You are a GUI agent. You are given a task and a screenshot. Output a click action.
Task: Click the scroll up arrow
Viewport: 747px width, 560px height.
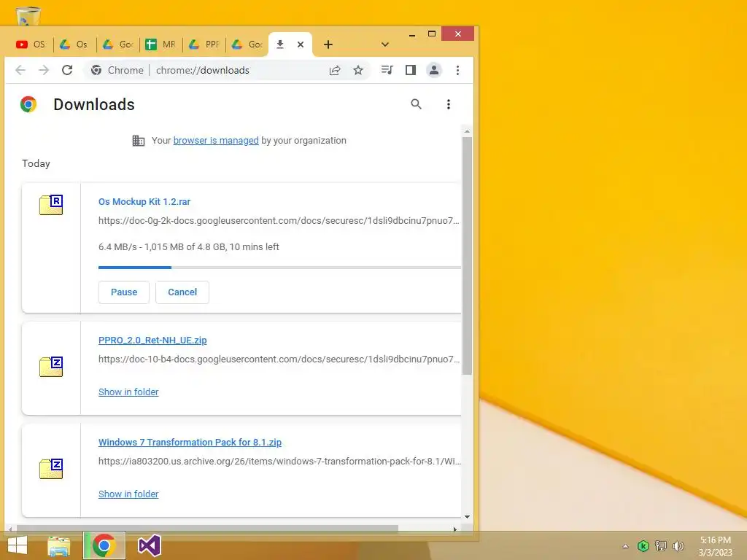point(467,131)
